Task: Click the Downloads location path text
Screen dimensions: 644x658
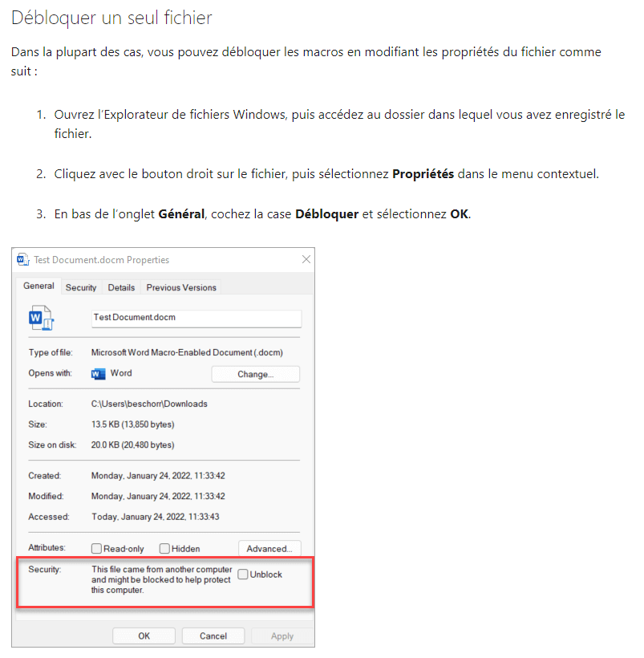Action: [149, 404]
